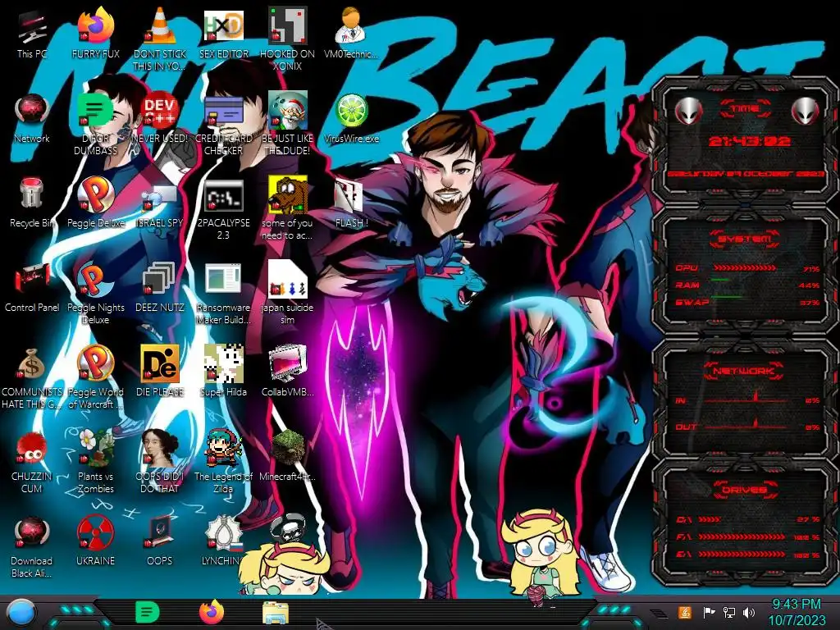Open the portrait OOPS DID I DO THAT icon
The width and height of the screenshot is (840, 630).
160,462
